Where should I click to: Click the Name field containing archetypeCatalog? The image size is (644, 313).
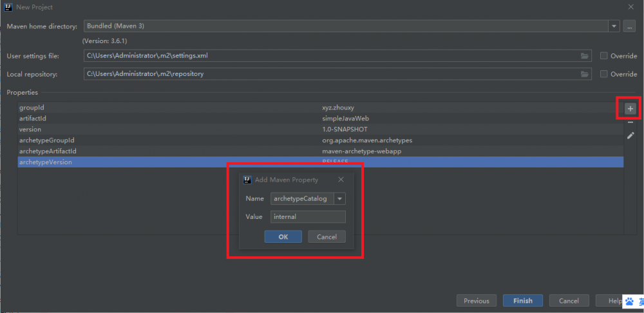click(302, 199)
